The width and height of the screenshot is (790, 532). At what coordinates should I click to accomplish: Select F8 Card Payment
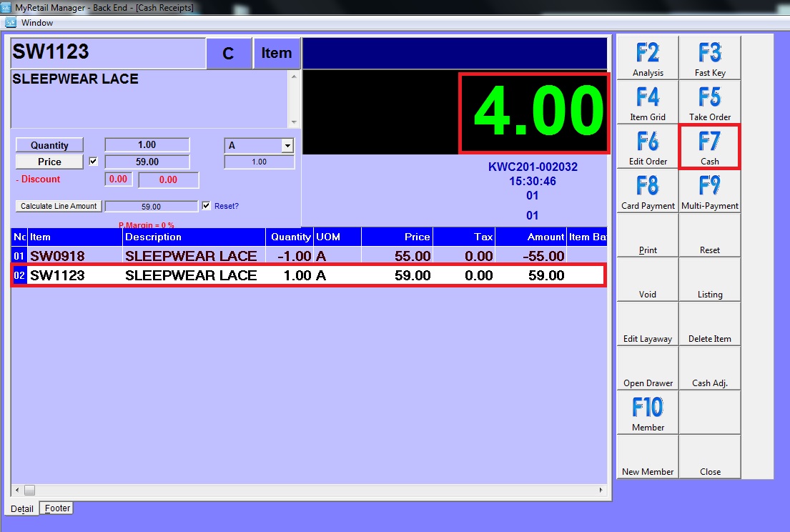(648, 191)
